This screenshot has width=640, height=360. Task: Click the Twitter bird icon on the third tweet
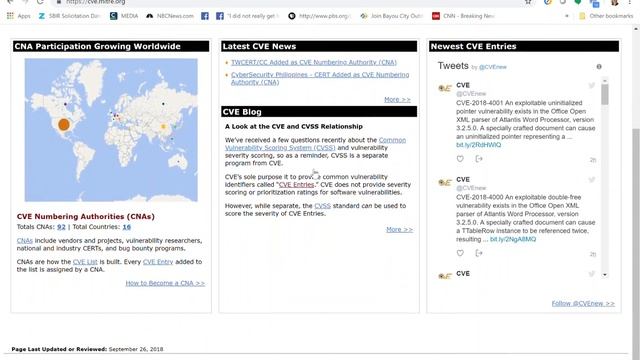591,274
